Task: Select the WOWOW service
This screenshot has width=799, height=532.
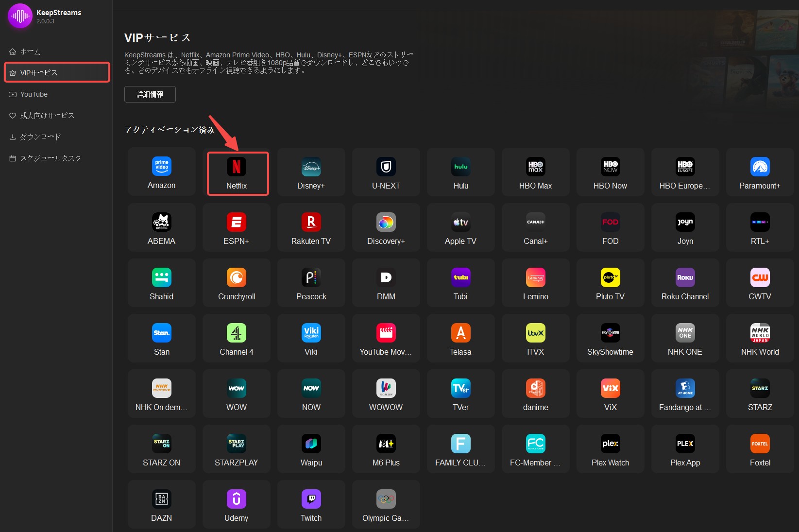Action: pyautogui.click(x=386, y=394)
